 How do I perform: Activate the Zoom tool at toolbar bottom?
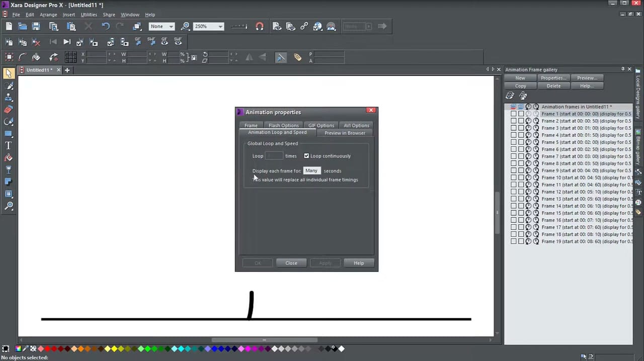tap(9, 206)
